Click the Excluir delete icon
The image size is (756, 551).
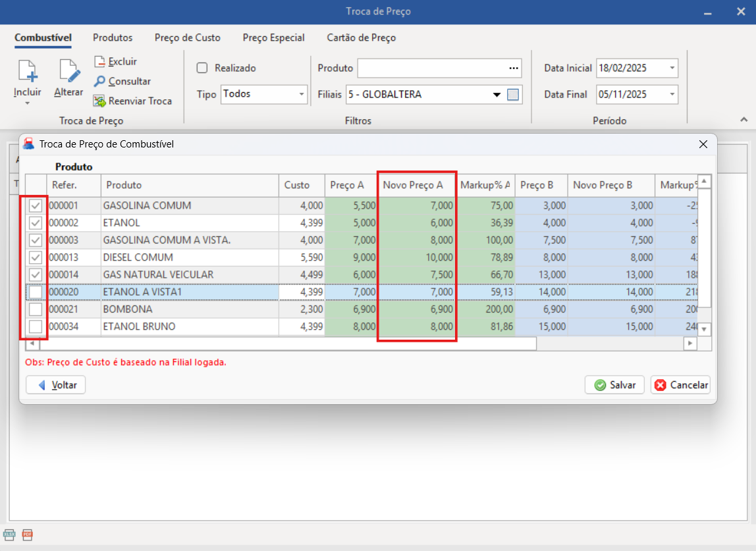tap(99, 62)
